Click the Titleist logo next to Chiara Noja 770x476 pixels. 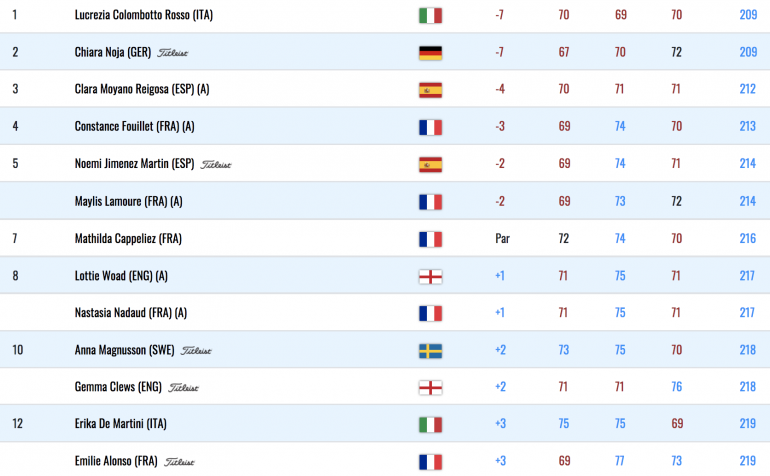pos(172,53)
